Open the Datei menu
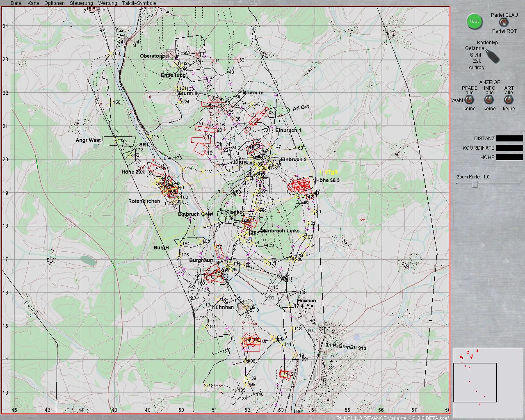 point(16,3)
